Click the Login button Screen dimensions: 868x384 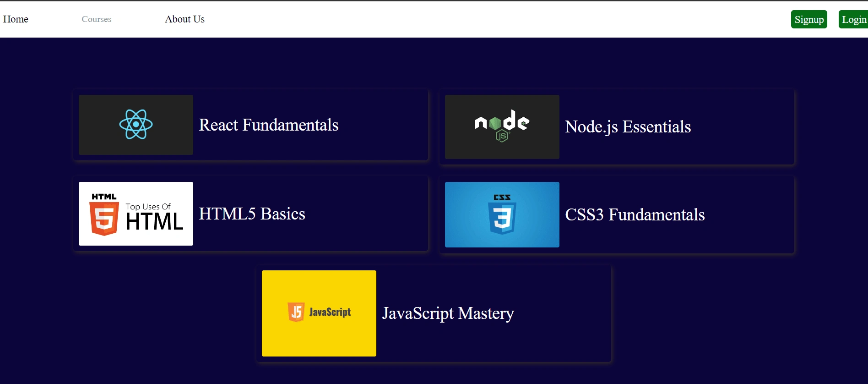point(854,19)
